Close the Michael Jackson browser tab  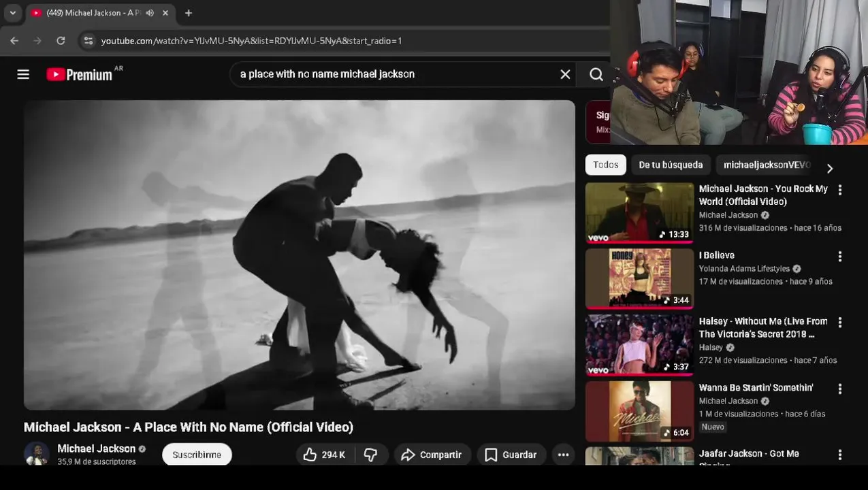pos(165,13)
